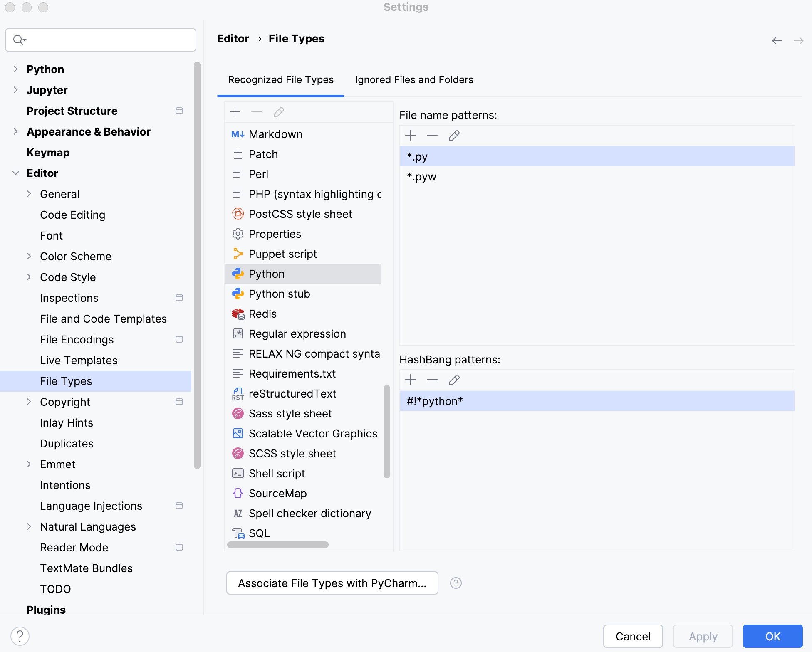Add a new HashBang pattern
812x652 pixels.
411,380
